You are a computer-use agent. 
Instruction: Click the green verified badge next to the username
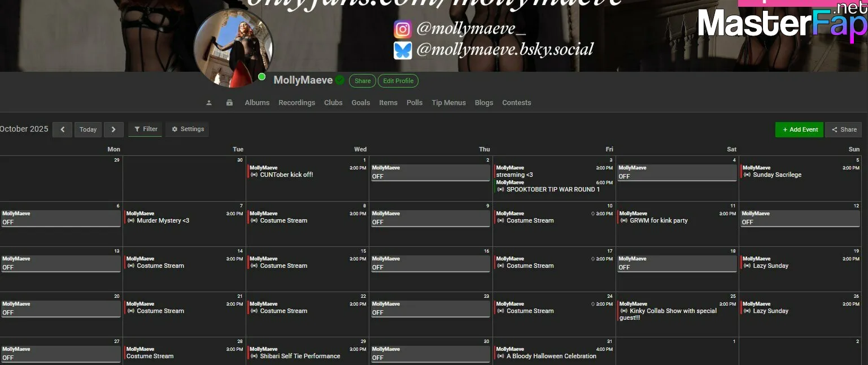(339, 80)
